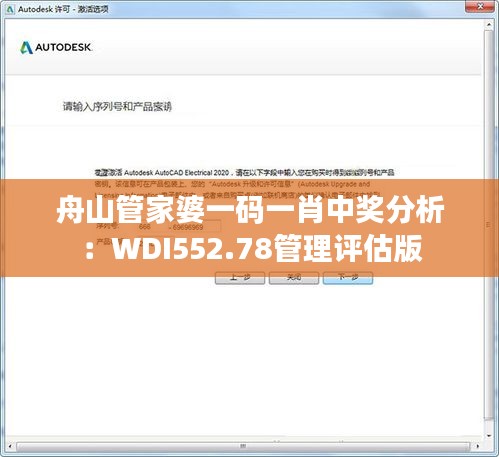Click the vertical scrollbar up arrow
The image size is (499, 457).
click(489, 25)
